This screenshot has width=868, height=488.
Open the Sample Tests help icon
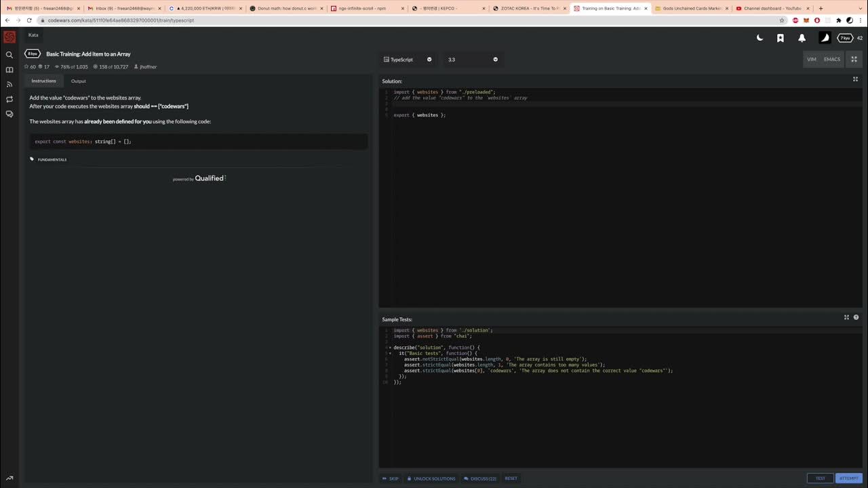coord(856,317)
